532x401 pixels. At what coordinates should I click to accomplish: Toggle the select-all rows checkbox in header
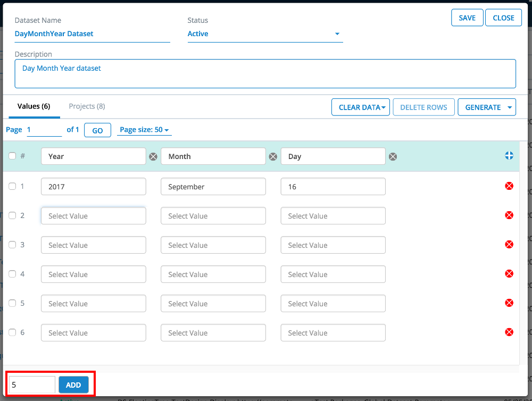click(x=12, y=156)
